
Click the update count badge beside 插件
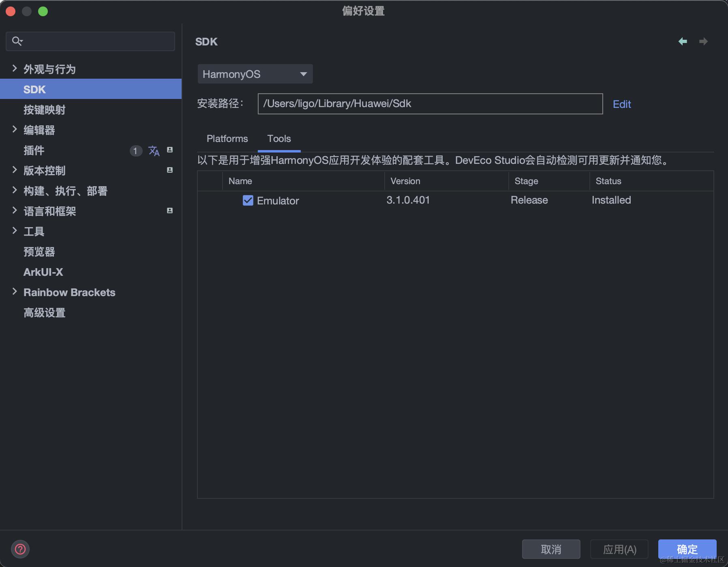click(x=135, y=151)
